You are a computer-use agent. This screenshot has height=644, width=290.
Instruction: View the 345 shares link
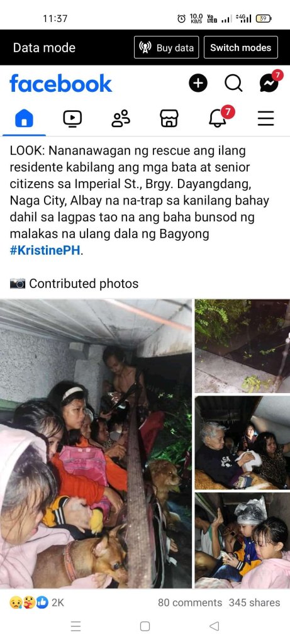click(254, 602)
